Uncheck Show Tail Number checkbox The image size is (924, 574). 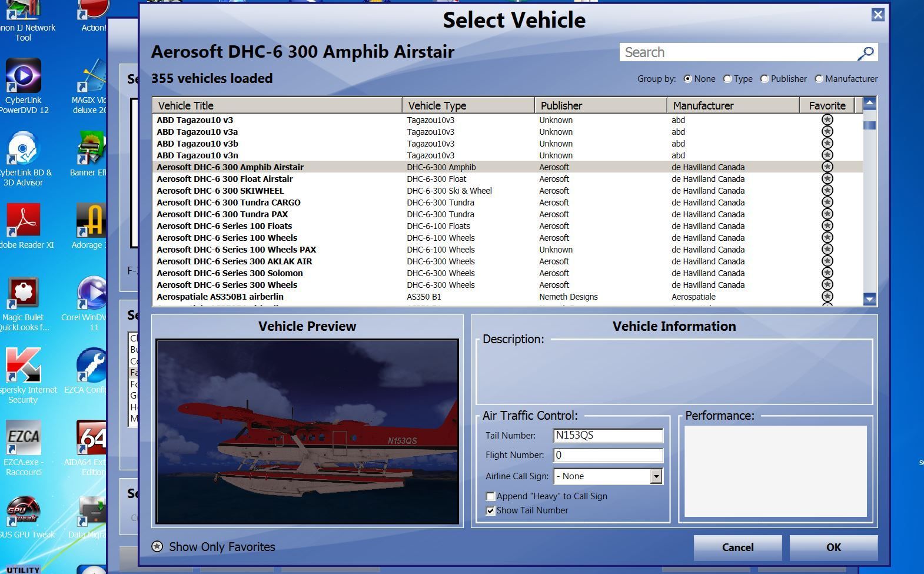pos(490,510)
